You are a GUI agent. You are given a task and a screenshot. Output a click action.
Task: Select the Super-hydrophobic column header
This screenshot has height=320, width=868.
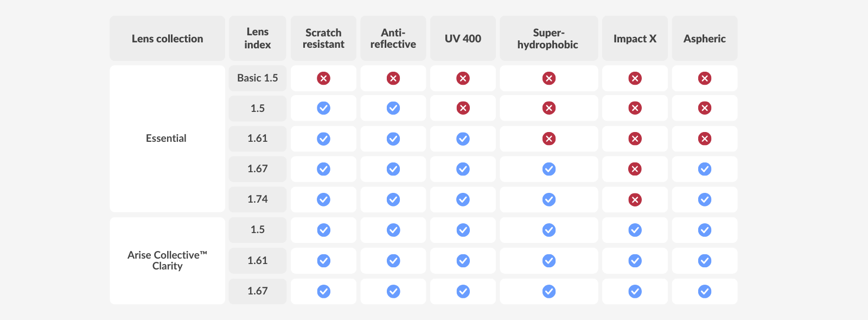click(548, 38)
